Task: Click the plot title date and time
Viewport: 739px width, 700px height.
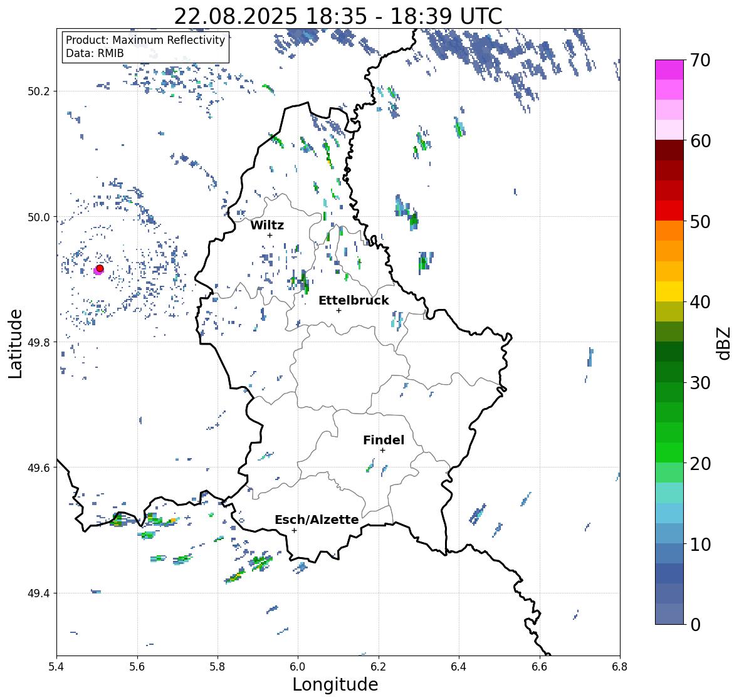Action: (338, 16)
